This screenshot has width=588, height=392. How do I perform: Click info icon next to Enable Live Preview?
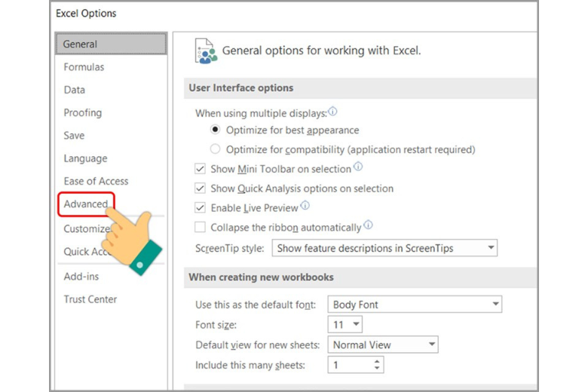point(305,205)
